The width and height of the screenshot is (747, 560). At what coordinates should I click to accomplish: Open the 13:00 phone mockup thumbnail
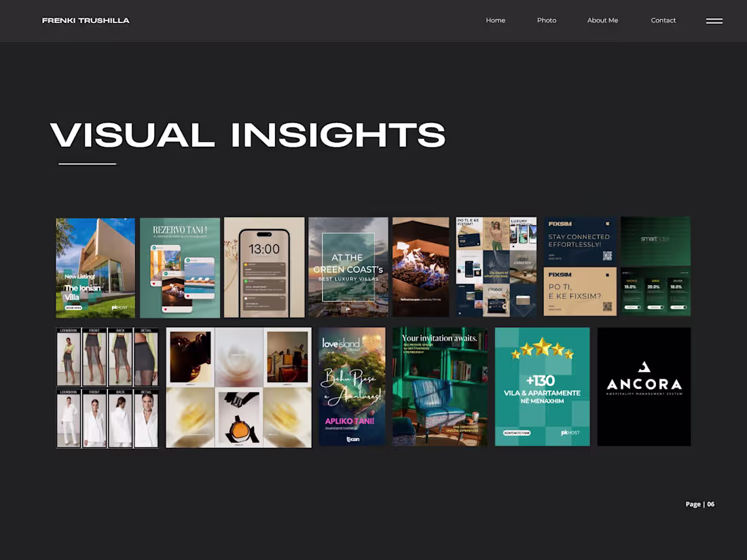click(x=264, y=267)
